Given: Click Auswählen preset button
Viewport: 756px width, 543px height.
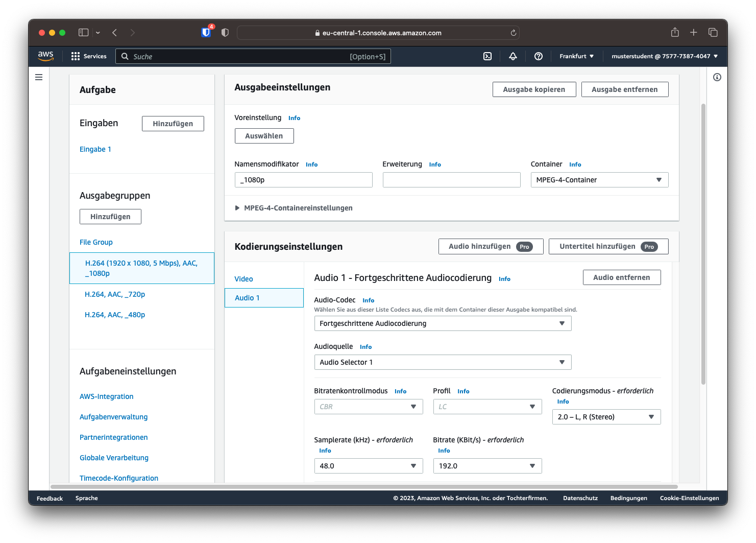Looking at the screenshot, I should (x=264, y=136).
